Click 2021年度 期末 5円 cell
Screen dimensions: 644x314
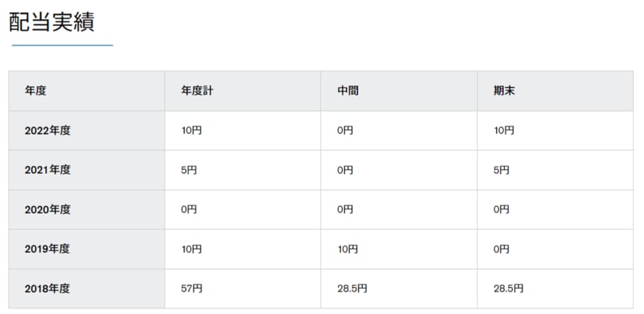coord(501,170)
